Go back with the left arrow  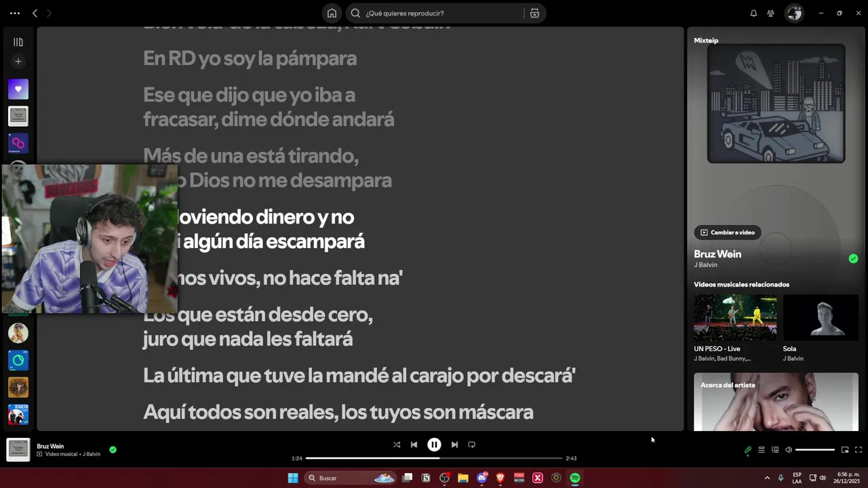click(x=35, y=13)
